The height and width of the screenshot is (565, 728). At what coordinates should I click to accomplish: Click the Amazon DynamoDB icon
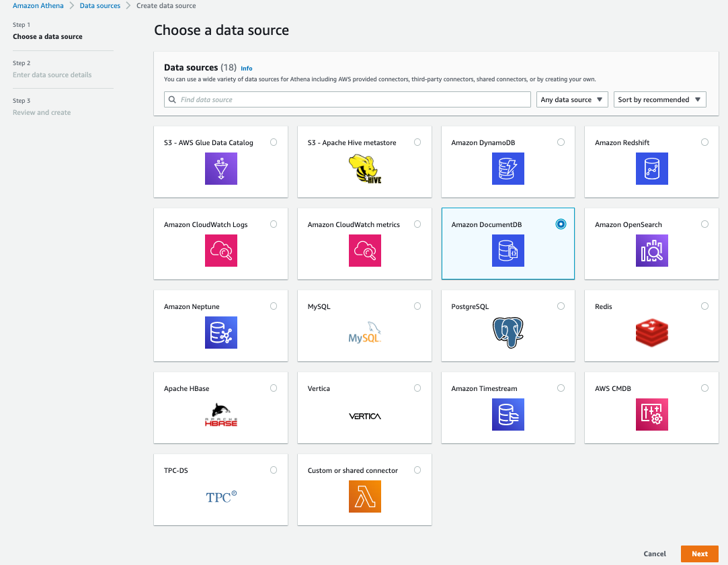point(508,169)
